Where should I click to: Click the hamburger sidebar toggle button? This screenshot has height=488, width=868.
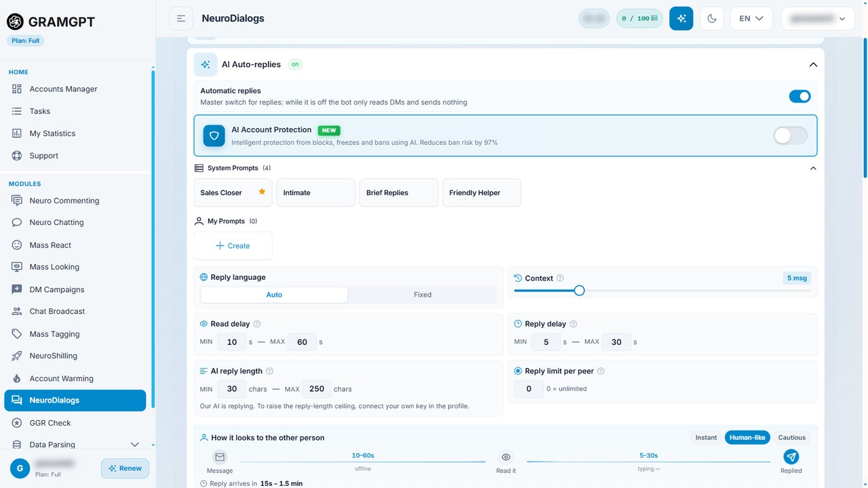pyautogui.click(x=181, y=18)
